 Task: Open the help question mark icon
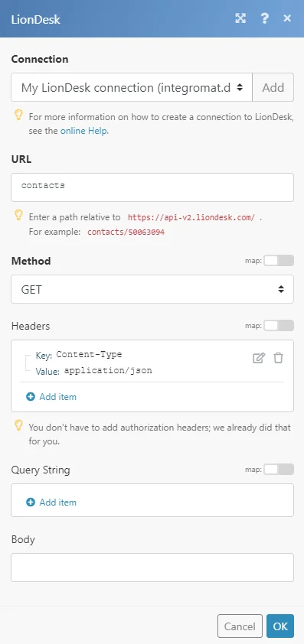coord(264,18)
